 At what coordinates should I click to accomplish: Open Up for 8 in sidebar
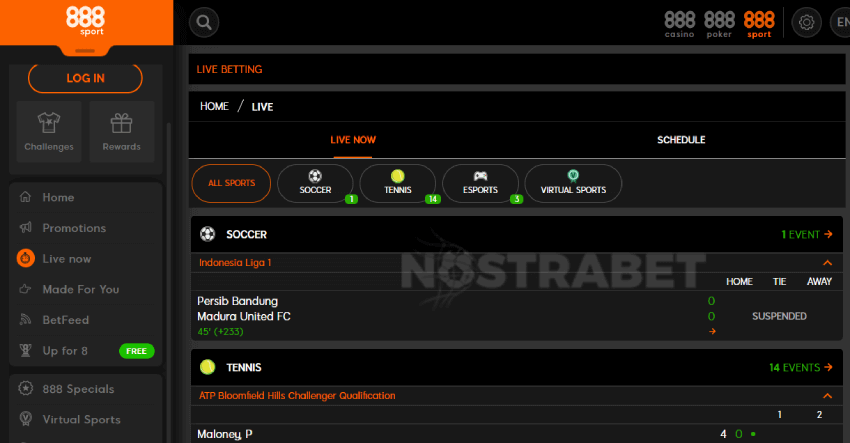(86, 351)
